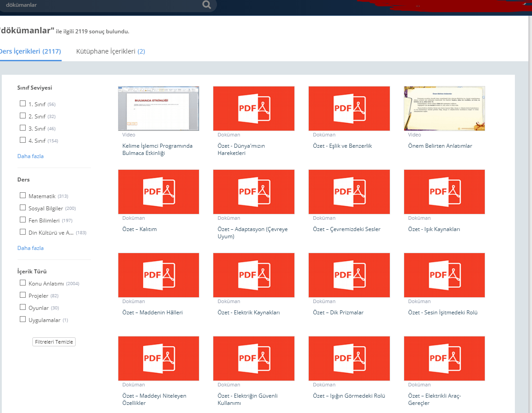The width and height of the screenshot is (532, 413).
Task: Check the 1. Sınıf filter checkbox
Action: (x=23, y=104)
